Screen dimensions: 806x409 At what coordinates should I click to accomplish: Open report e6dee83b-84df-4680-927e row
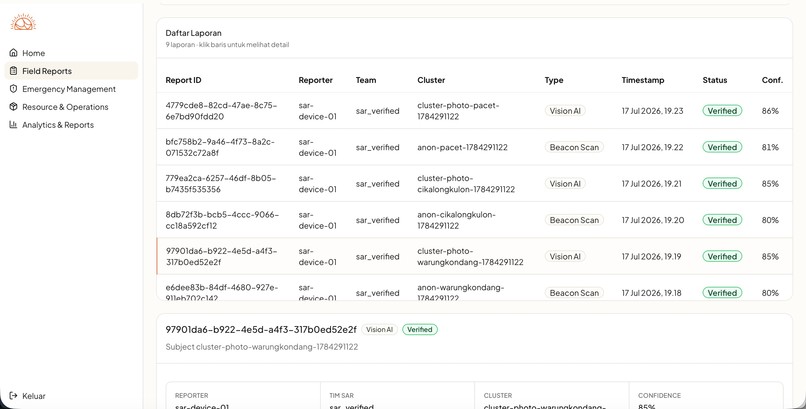474,288
